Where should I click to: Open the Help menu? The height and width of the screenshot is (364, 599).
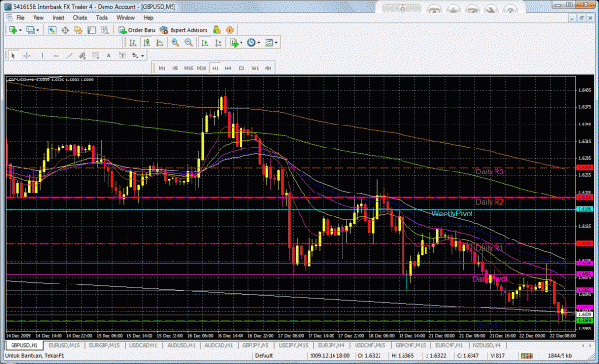pyautogui.click(x=149, y=18)
